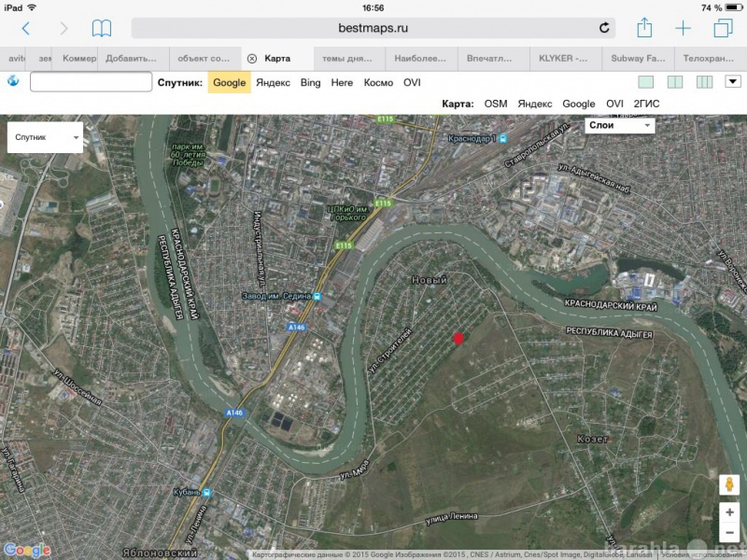Click the red location marker

[x=458, y=339]
